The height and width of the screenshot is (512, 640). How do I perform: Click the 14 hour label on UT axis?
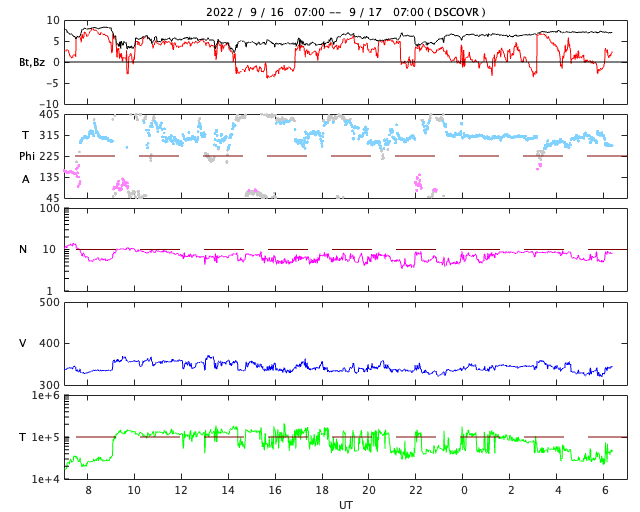click(x=228, y=490)
